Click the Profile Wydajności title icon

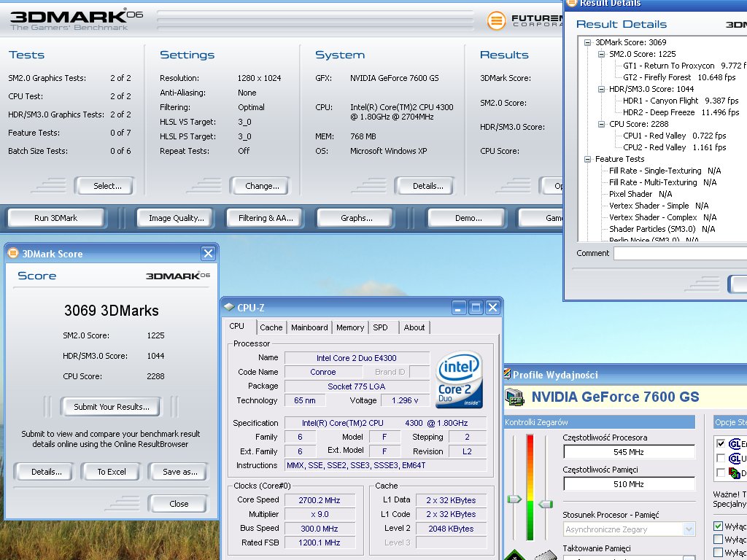point(507,374)
